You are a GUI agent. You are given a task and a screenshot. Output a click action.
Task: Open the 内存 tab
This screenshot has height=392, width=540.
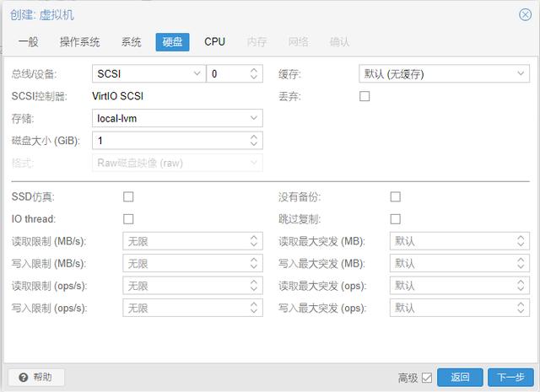point(256,42)
